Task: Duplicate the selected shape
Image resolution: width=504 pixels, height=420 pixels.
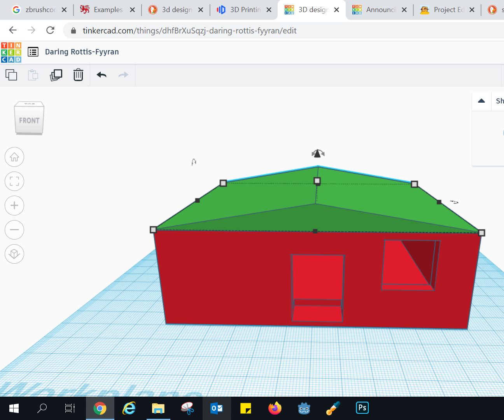Action: tap(56, 75)
